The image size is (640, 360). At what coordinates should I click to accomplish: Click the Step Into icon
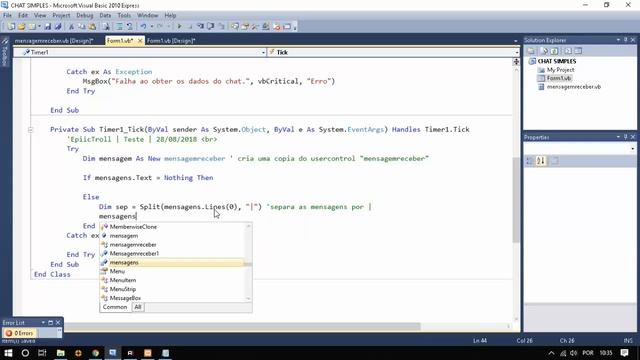(200, 27)
